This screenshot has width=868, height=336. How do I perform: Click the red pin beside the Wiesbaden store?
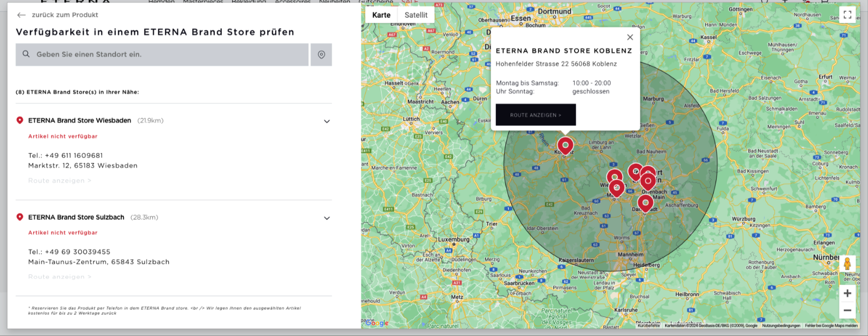point(20,120)
